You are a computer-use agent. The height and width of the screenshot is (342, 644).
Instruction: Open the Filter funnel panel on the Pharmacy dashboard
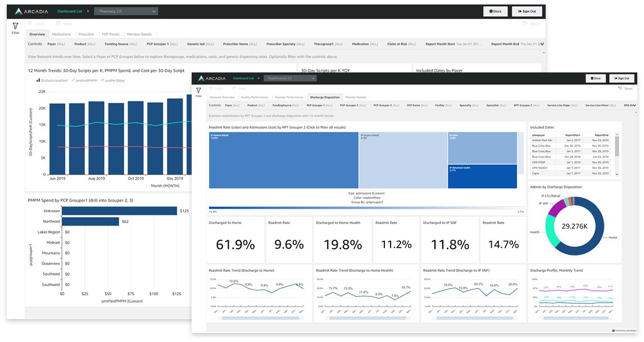coord(15,26)
